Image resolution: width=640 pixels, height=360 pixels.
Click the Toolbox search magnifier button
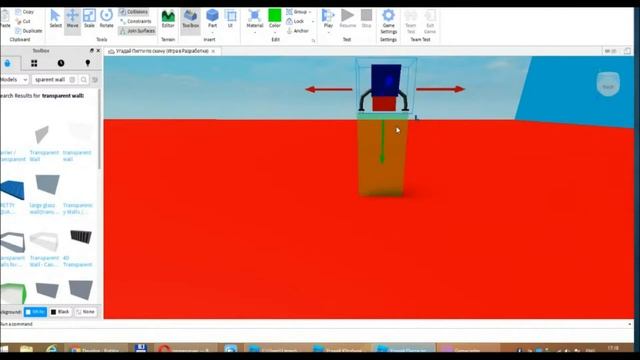(x=84, y=80)
